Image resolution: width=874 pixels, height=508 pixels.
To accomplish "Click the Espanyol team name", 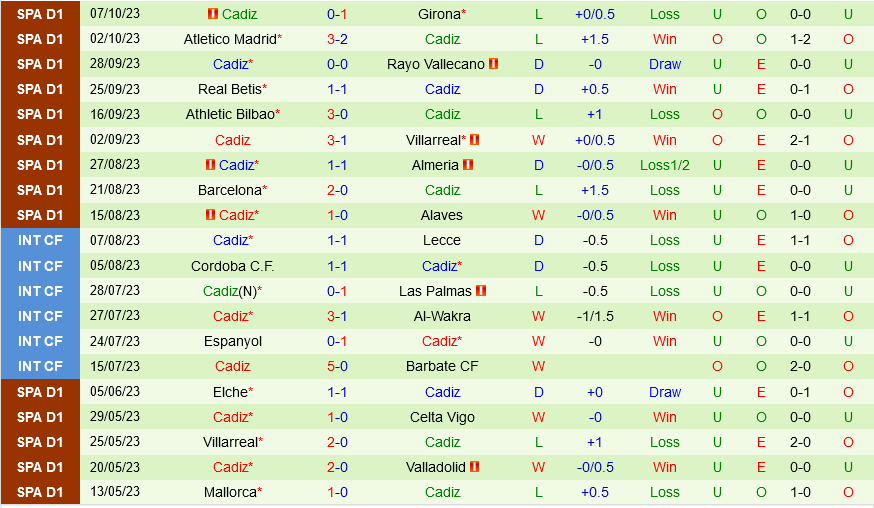I will click(x=232, y=341).
